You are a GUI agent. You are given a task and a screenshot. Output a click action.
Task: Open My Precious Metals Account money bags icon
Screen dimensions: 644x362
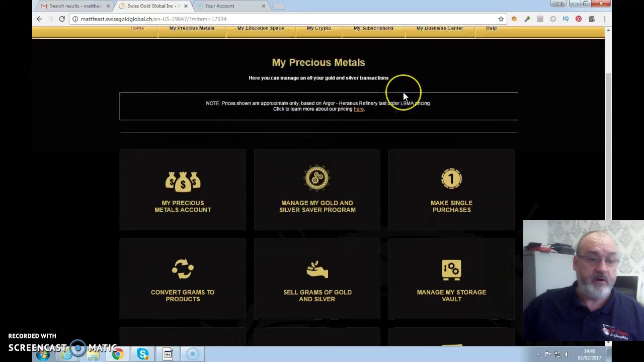coord(183,182)
